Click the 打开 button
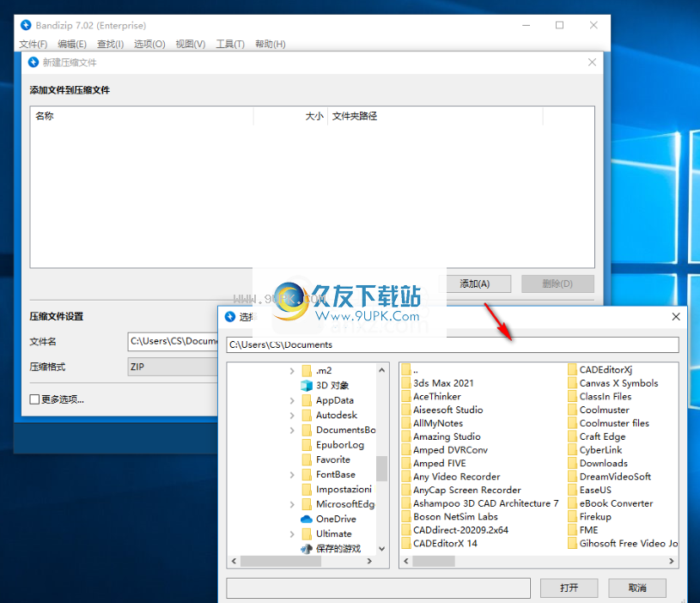Screen dimensions: 700x603 coord(569,588)
